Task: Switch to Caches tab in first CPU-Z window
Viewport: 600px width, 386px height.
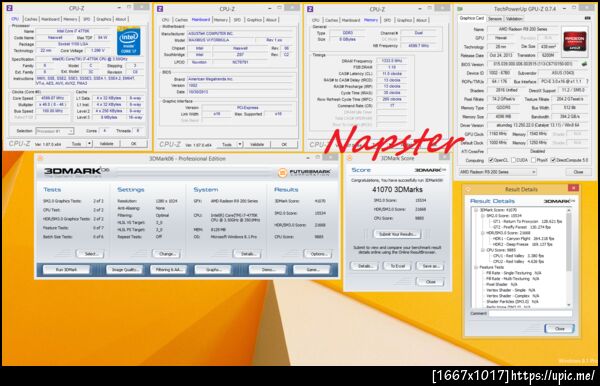Action: [31, 19]
